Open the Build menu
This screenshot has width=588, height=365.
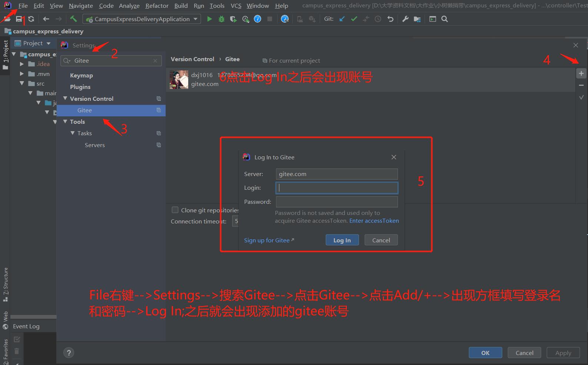181,6
